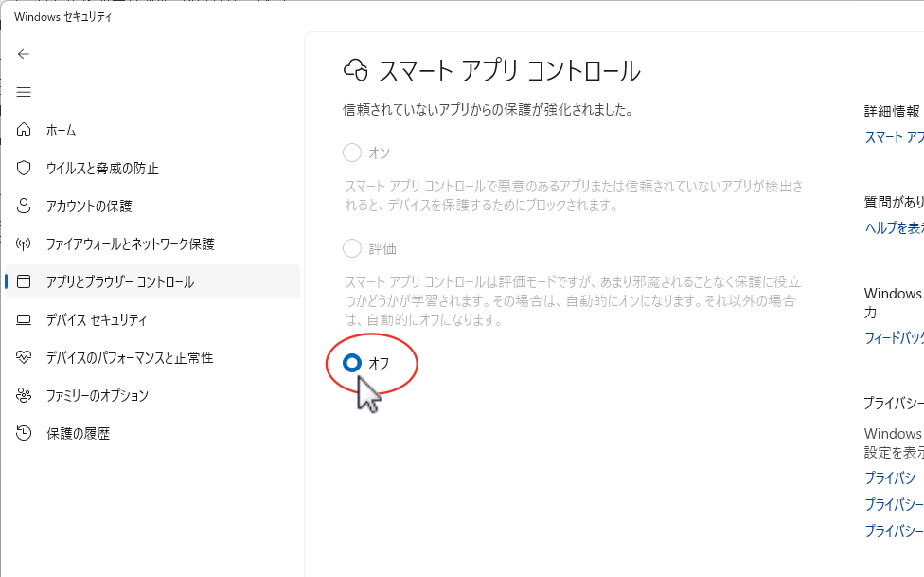Open the ヘルプを表示 link
924x577 pixels.
coord(894,227)
